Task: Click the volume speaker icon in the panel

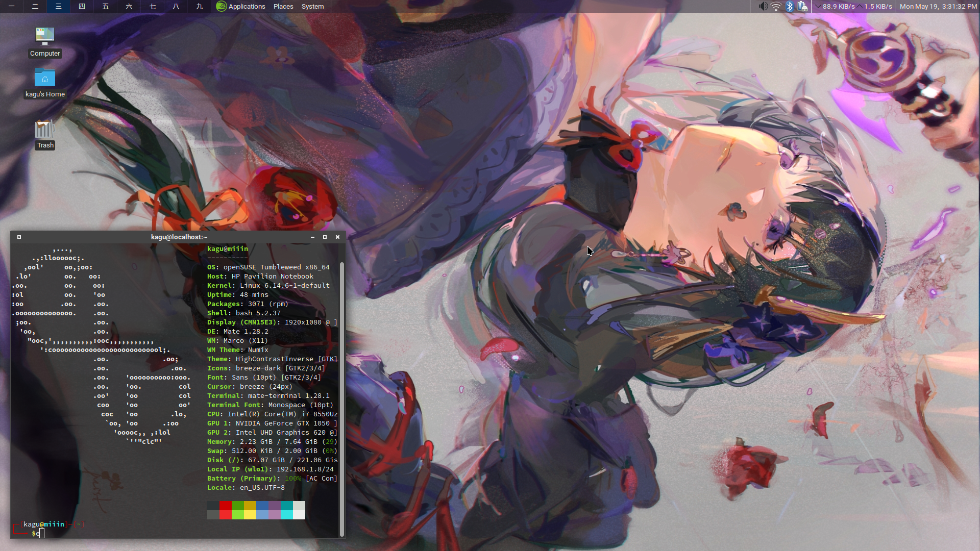Action: 763,6
